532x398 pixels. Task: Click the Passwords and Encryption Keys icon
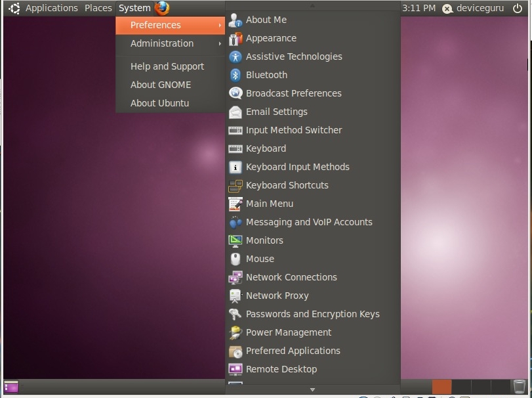pyautogui.click(x=235, y=315)
